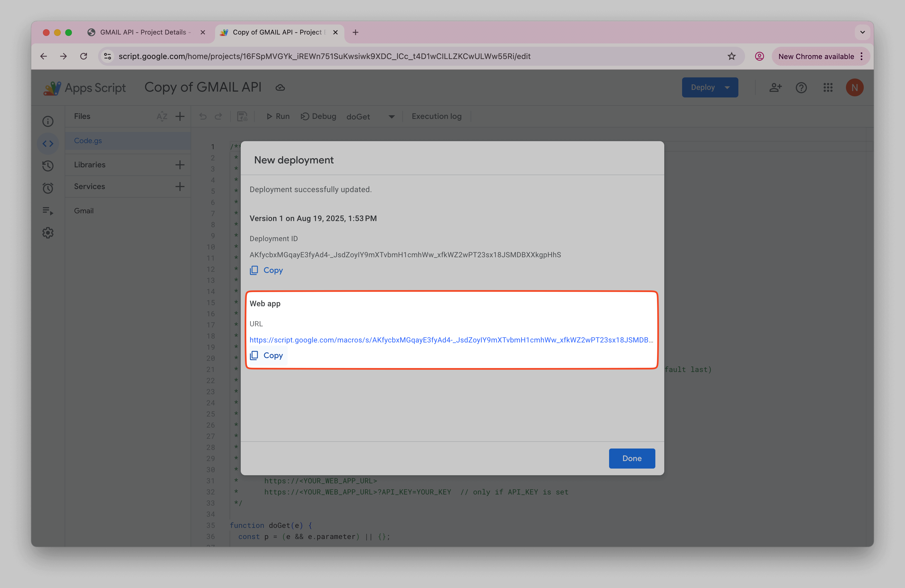Open the account avatar N
The height and width of the screenshot is (588, 905).
point(854,88)
